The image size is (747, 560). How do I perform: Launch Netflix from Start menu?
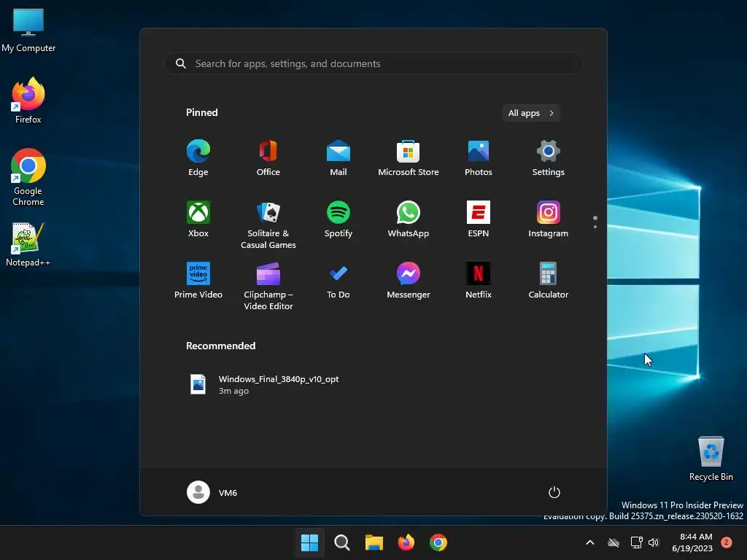(x=479, y=281)
